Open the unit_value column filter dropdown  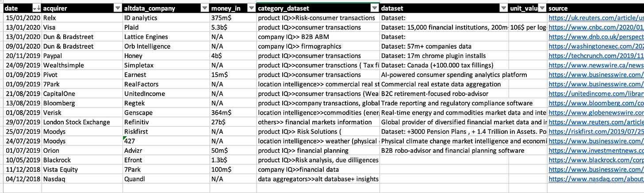coord(542,8)
